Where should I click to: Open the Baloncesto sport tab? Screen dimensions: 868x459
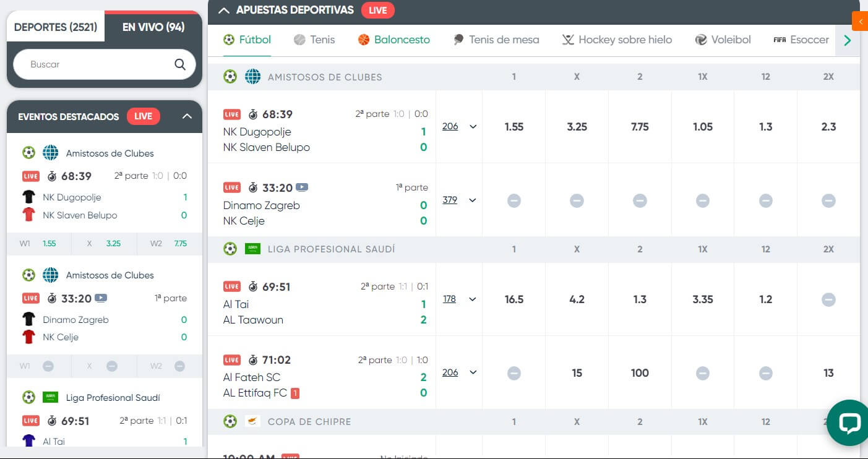click(x=393, y=40)
